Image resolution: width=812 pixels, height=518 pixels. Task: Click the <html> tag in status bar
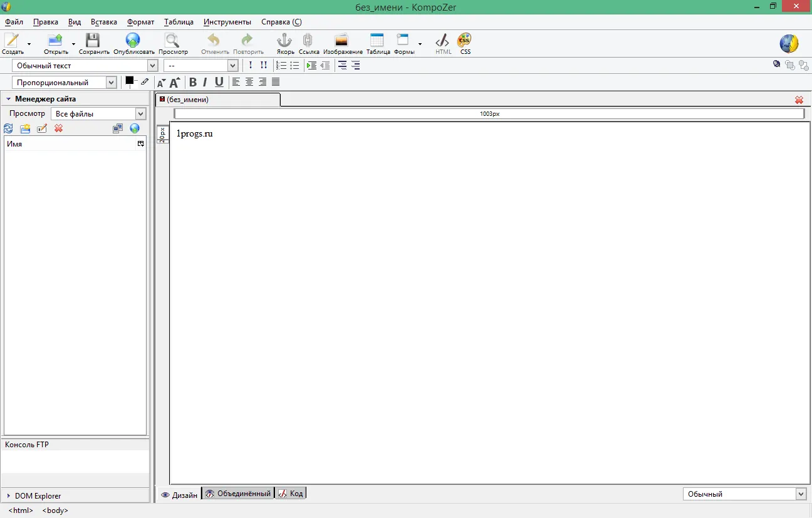pyautogui.click(x=21, y=510)
